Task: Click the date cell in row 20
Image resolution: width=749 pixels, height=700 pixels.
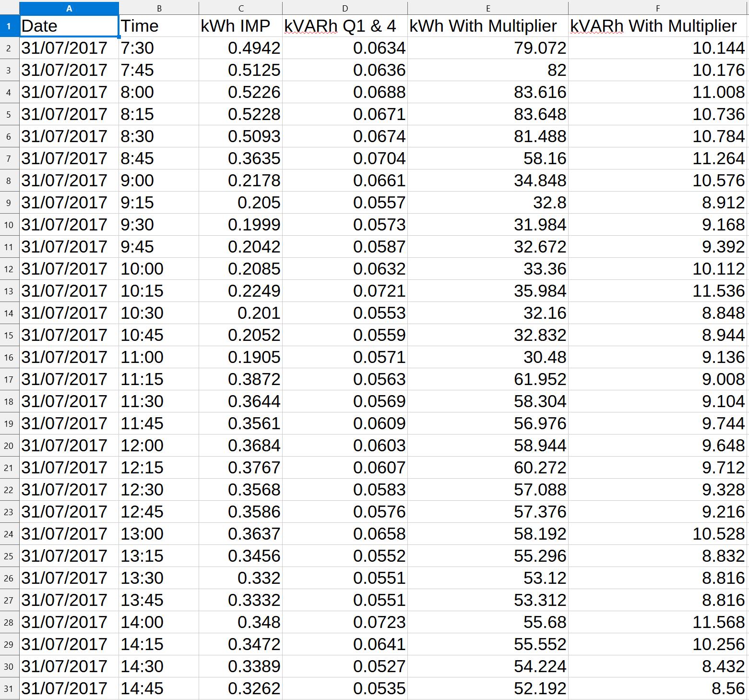Action: (69, 445)
